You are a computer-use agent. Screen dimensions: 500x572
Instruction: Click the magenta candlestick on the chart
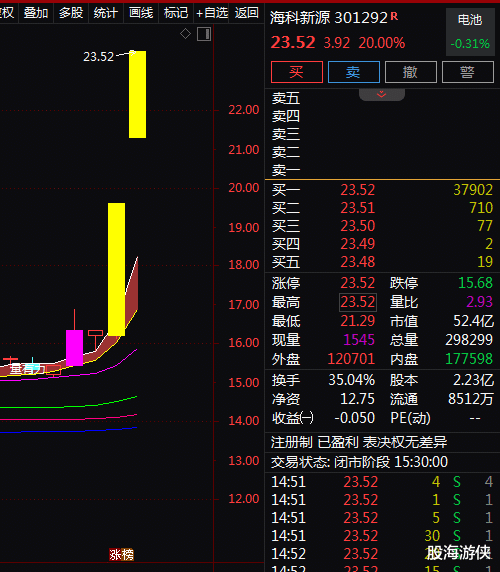(x=74, y=348)
